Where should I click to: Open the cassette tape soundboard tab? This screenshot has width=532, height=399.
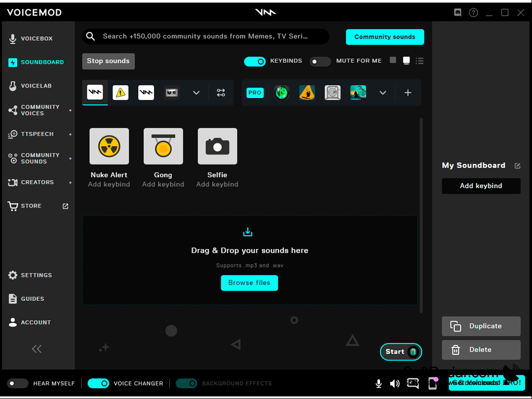pyautogui.click(x=172, y=92)
